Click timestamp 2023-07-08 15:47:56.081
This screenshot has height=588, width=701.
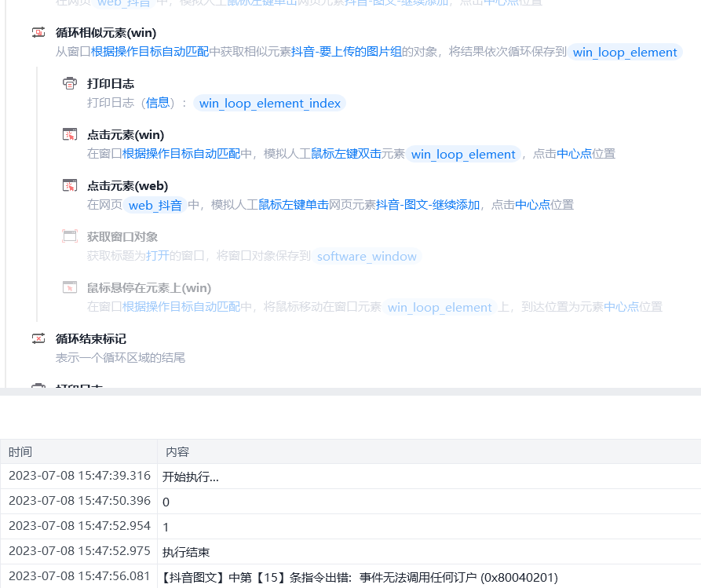[x=79, y=576]
